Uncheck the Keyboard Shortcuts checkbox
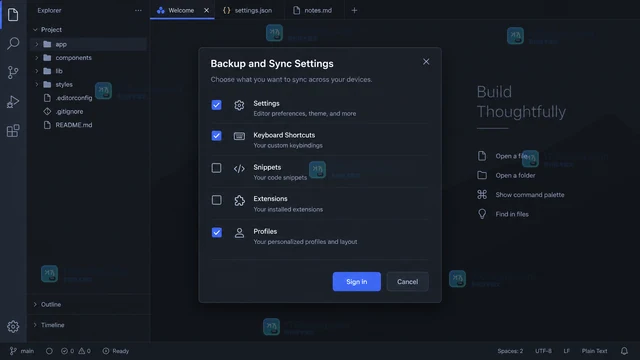 pos(217,136)
